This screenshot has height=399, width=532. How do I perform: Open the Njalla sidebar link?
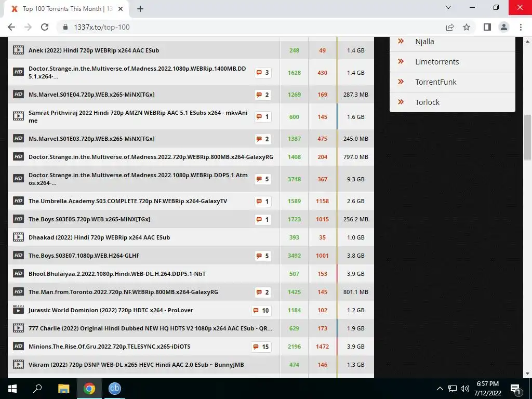point(424,42)
